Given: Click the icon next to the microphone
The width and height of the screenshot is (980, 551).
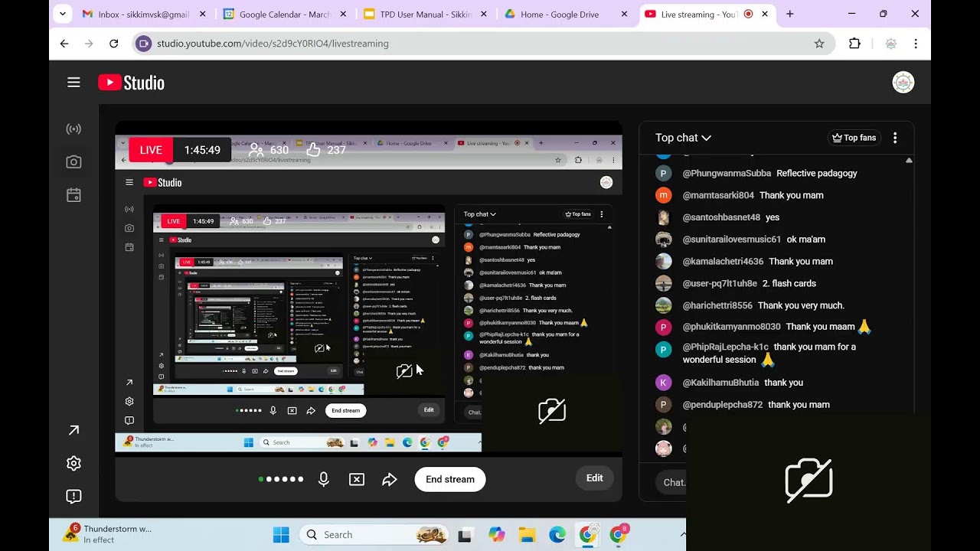Looking at the screenshot, I should pos(357,479).
